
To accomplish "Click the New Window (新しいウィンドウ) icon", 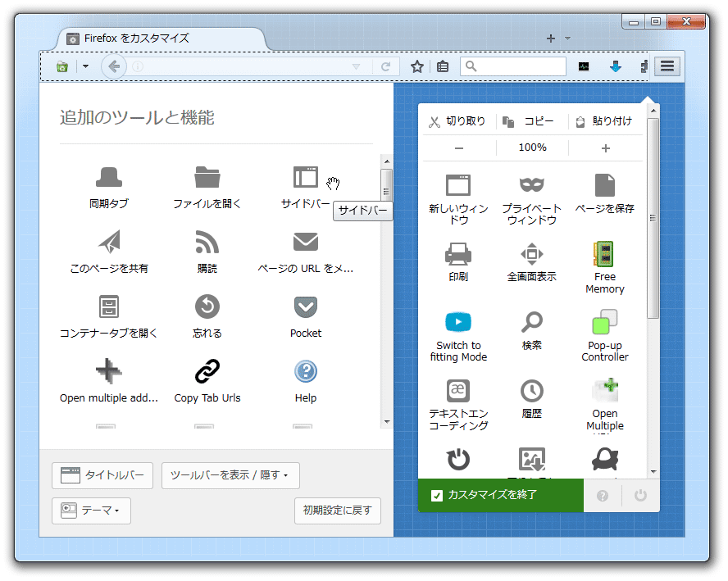I will (458, 186).
